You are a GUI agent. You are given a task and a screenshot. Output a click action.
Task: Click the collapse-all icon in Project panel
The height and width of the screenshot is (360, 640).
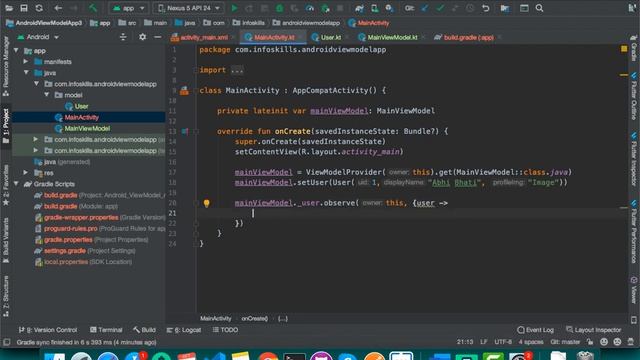click(x=123, y=37)
